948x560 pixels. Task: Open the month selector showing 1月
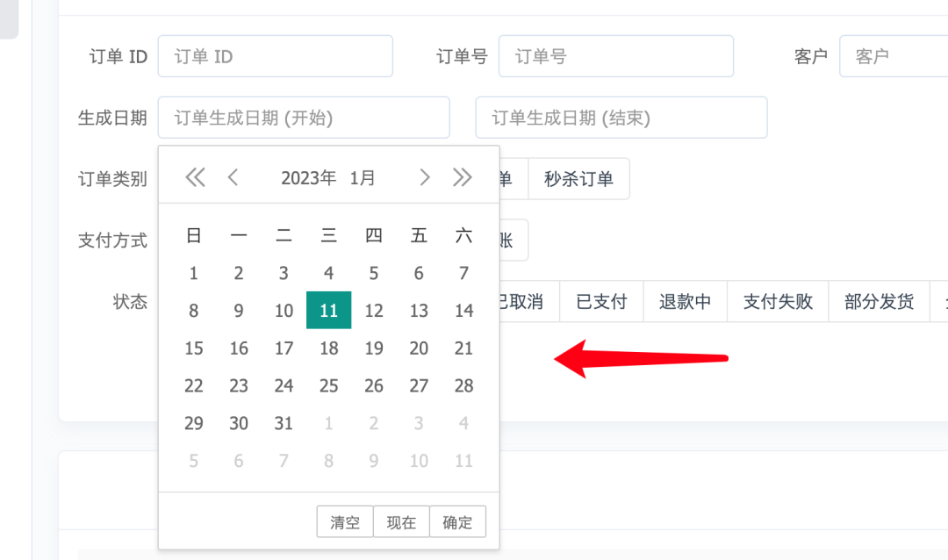(363, 178)
